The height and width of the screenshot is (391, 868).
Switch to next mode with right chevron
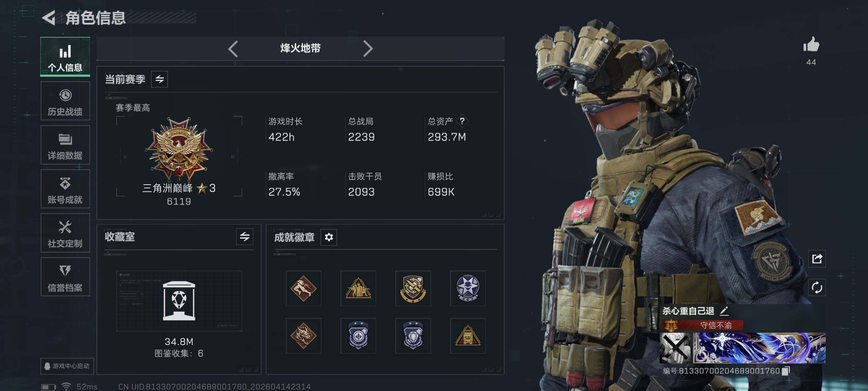tap(368, 49)
